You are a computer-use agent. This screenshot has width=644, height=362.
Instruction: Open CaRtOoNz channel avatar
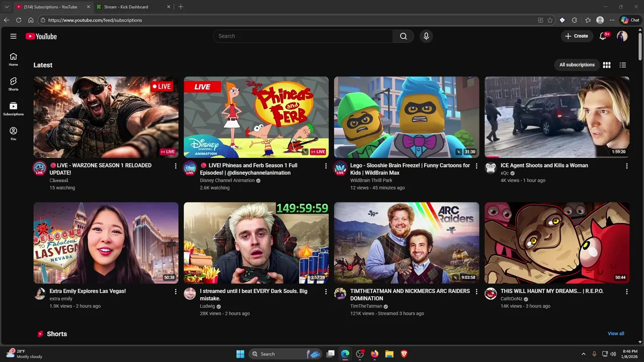coord(491,294)
